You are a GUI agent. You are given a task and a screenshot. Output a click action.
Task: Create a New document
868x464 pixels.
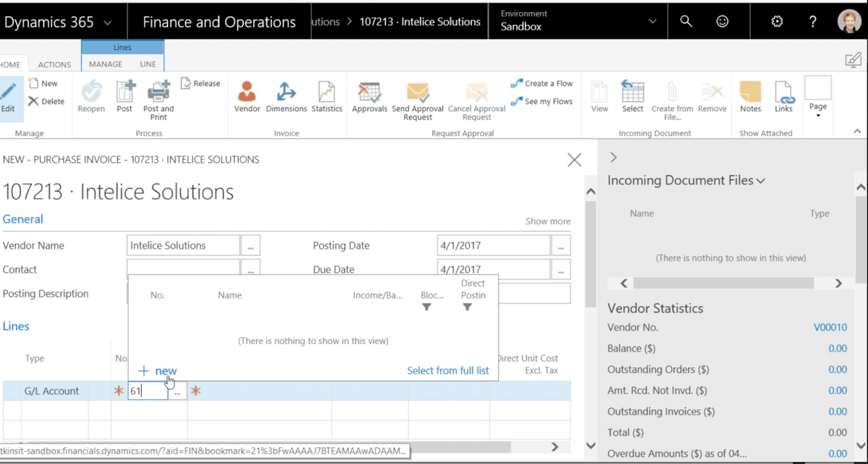click(x=44, y=83)
